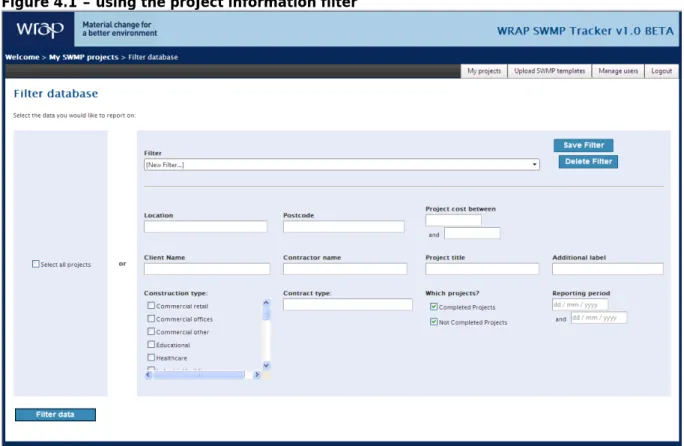Open the Manage users tab
This screenshot has width=684, height=446.
point(618,71)
